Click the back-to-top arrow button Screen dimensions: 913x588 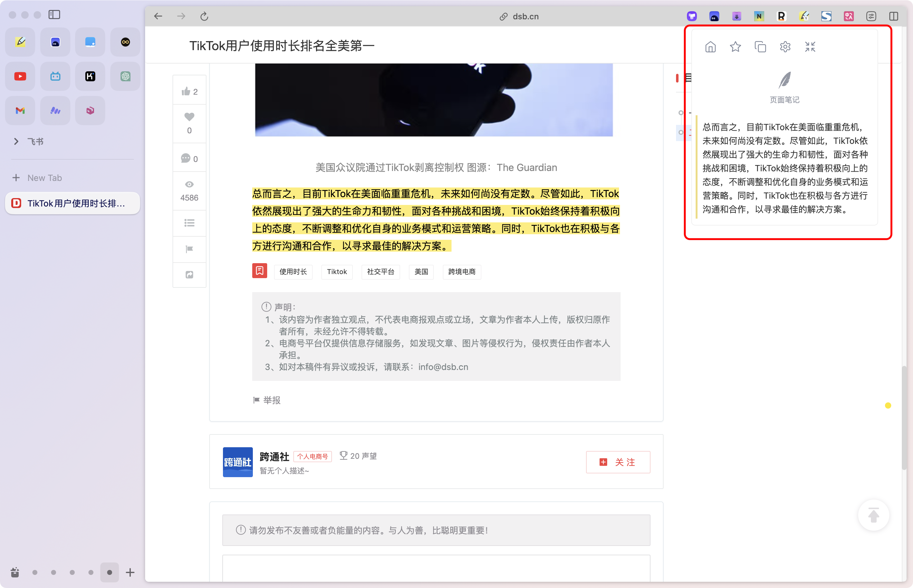coord(873,515)
